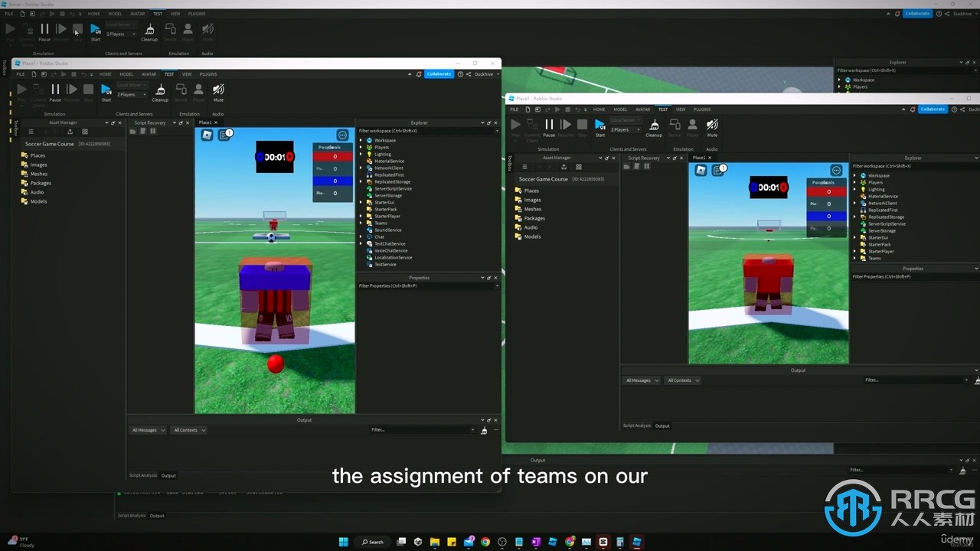This screenshot has width=980, height=551.
Task: Expand TextChatService in left window Explorer
Action: point(361,243)
